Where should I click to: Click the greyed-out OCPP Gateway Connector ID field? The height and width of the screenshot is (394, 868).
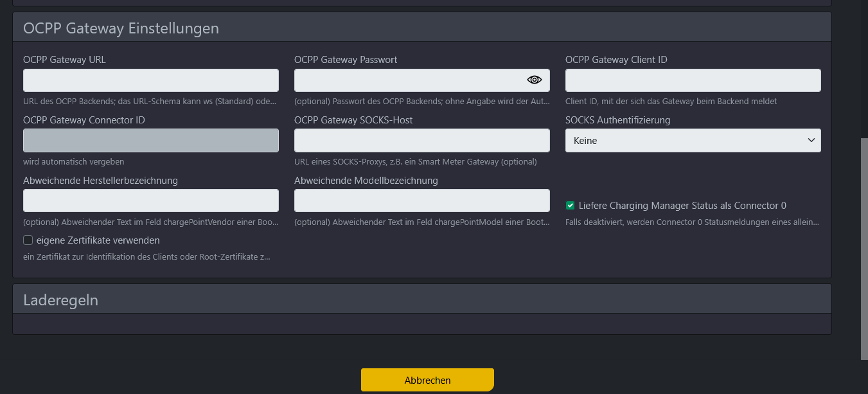[x=150, y=141]
